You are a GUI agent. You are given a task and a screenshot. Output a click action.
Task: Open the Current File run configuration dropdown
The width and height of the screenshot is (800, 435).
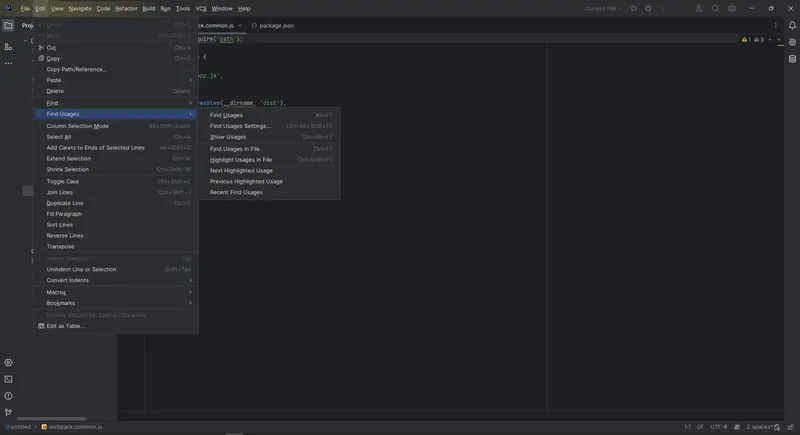pyautogui.click(x=604, y=8)
